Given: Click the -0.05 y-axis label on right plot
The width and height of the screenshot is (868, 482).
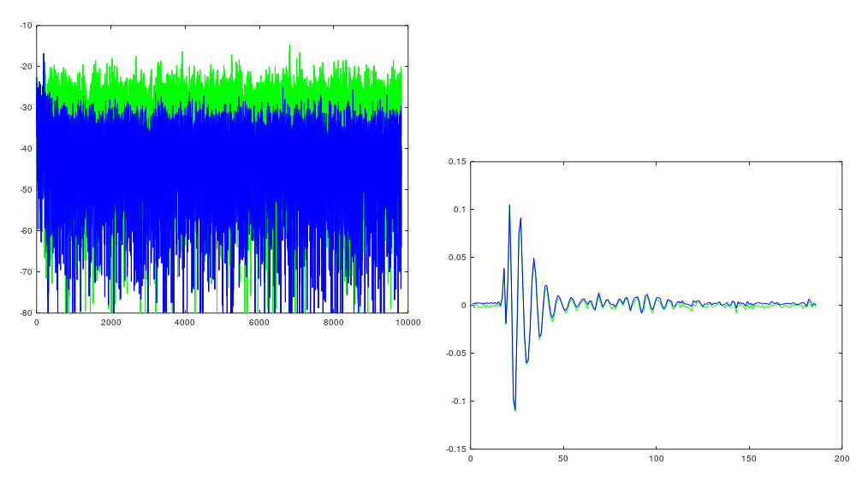Looking at the screenshot, I should pyautogui.click(x=455, y=354).
